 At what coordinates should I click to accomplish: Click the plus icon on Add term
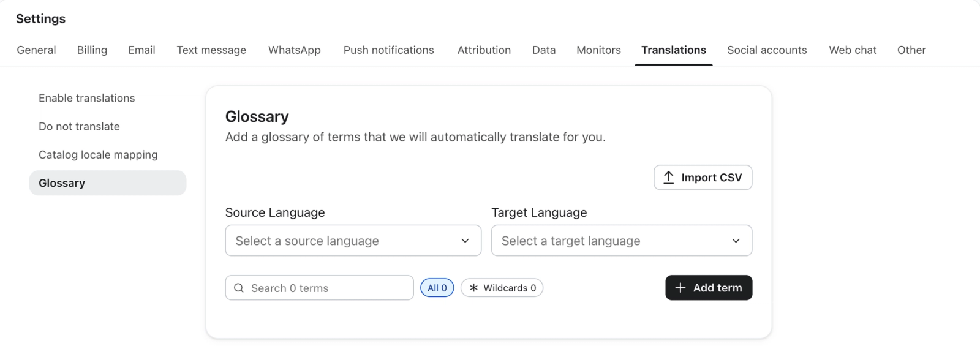680,288
